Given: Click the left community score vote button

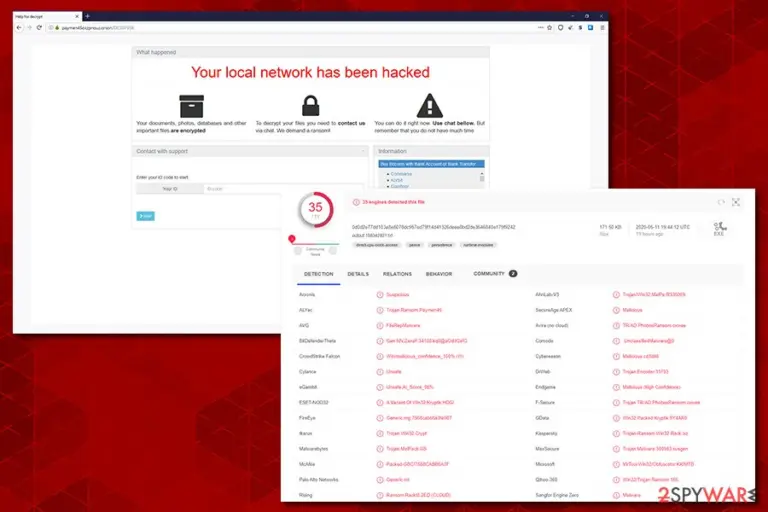Looking at the screenshot, I should click(x=298, y=251).
